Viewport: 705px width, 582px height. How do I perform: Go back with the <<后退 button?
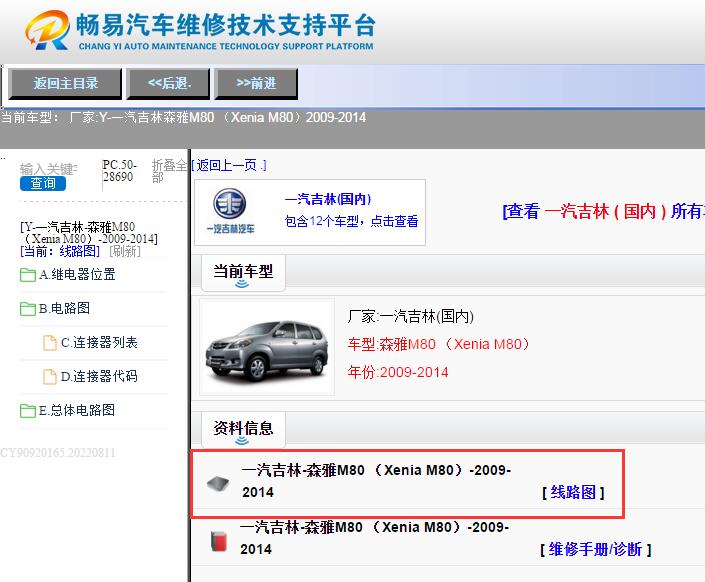169,84
